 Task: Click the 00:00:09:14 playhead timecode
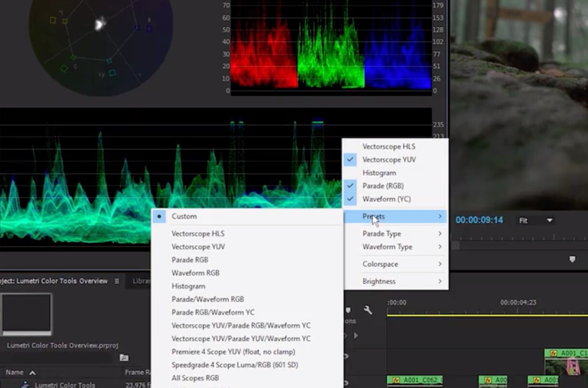point(479,220)
